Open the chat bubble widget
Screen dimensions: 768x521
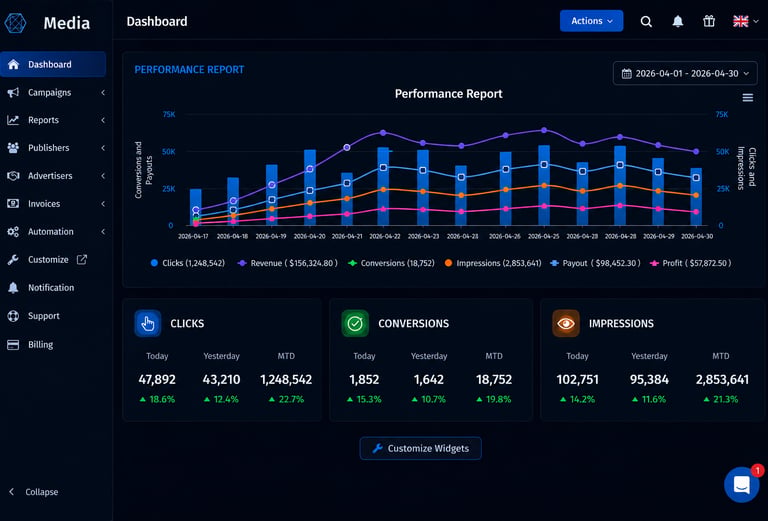[741, 484]
